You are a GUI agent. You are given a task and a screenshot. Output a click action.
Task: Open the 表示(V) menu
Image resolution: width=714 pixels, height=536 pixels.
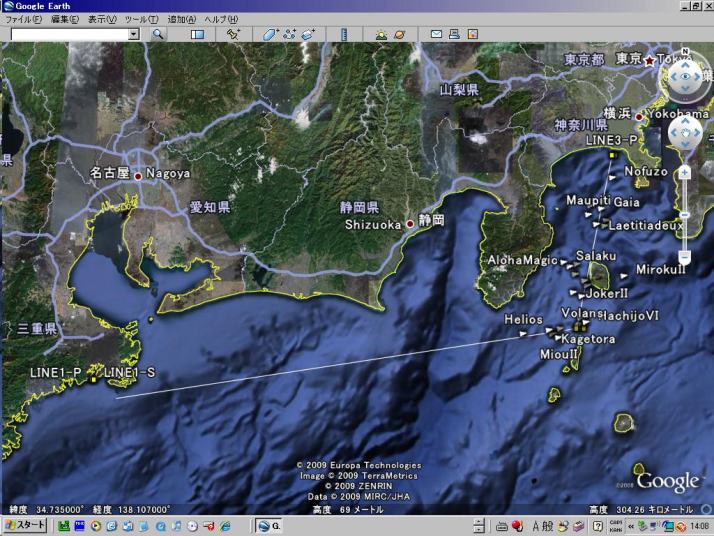click(102, 19)
